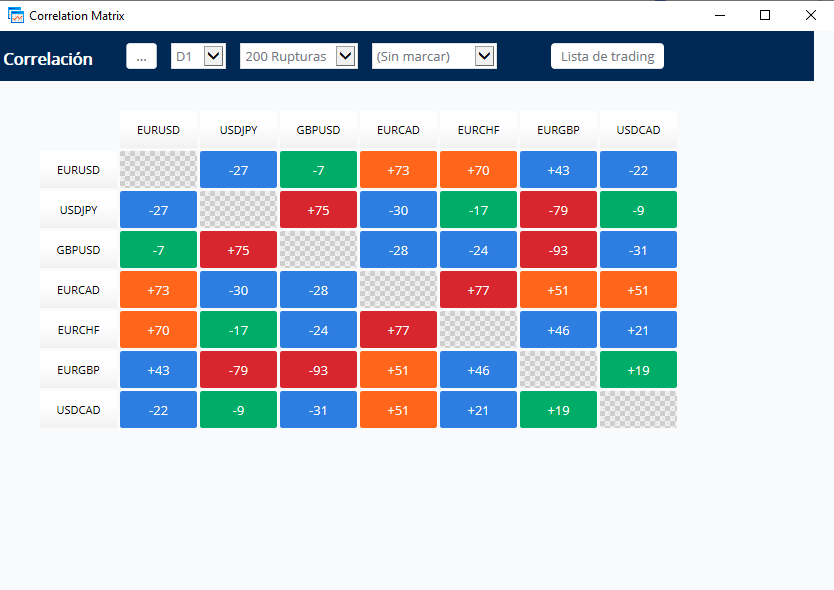Maximize the Correlation Matrix window

click(x=765, y=15)
